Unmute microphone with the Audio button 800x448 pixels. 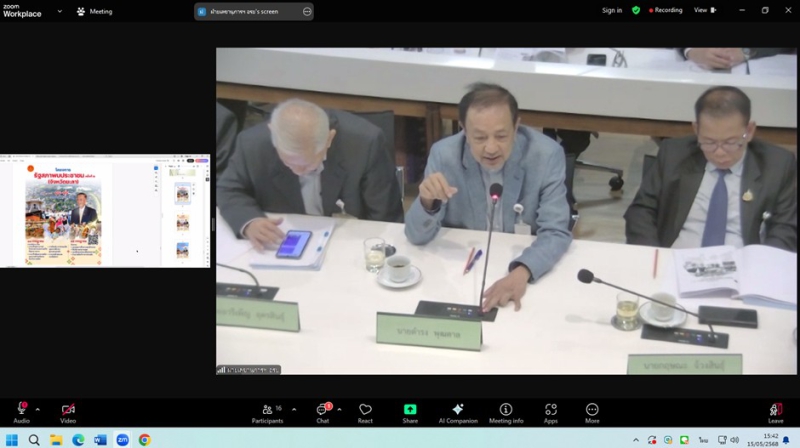[21, 412]
